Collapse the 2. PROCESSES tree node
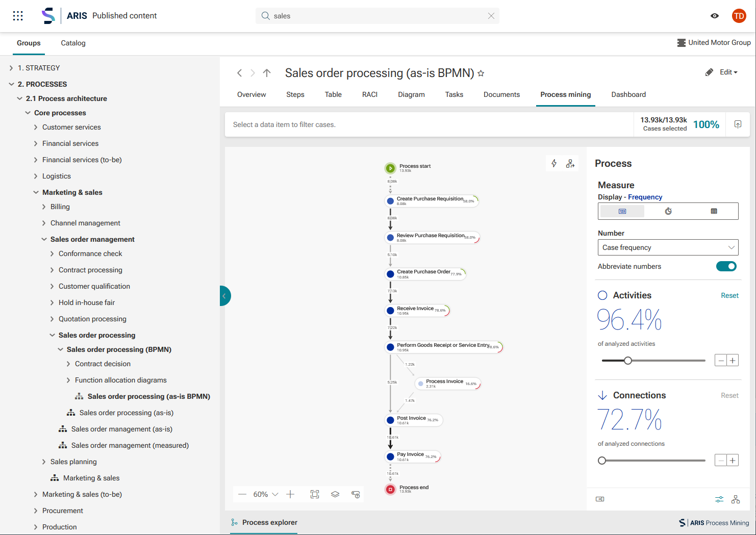This screenshot has width=756, height=535. [x=11, y=84]
